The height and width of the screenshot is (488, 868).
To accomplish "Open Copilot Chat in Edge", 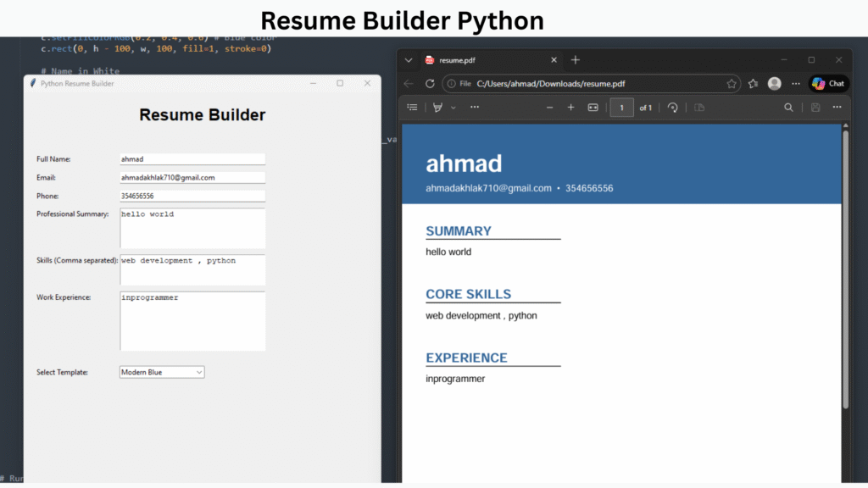I will (x=828, y=83).
